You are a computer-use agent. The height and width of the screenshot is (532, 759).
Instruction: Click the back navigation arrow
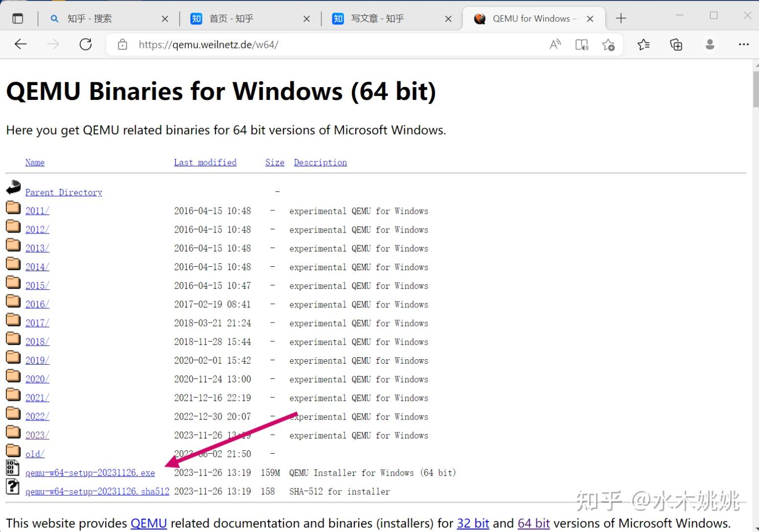click(21, 44)
